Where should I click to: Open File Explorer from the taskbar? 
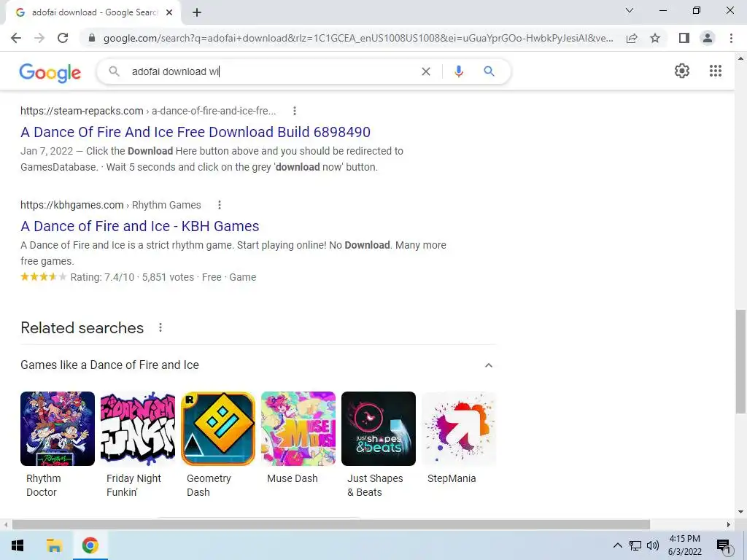(x=54, y=545)
